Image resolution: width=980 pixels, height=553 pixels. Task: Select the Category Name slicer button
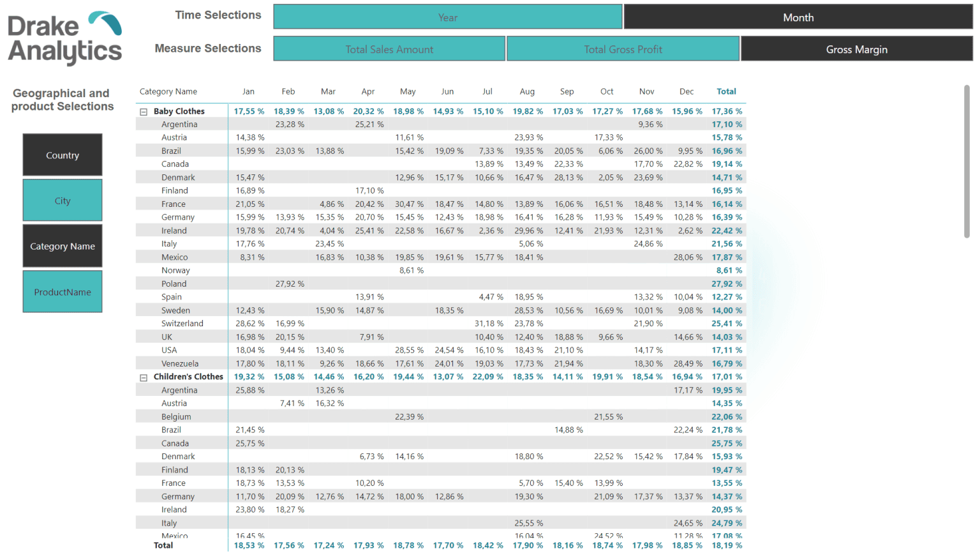[62, 246]
